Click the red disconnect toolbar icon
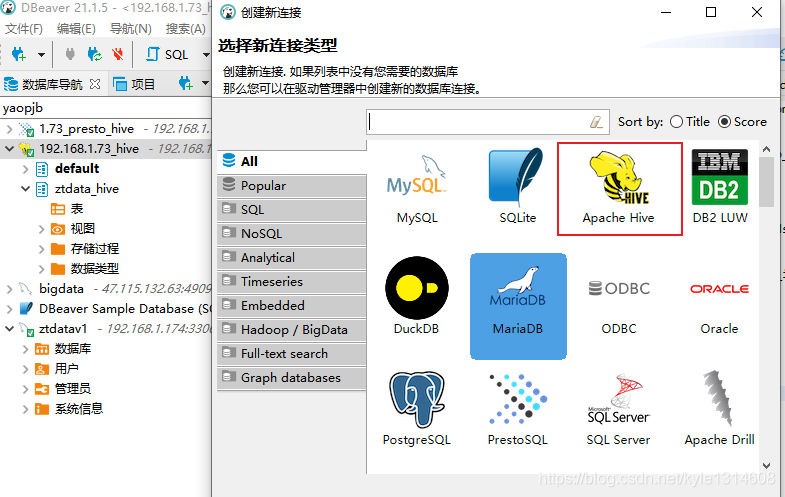This screenshot has width=785, height=497. coord(118,54)
